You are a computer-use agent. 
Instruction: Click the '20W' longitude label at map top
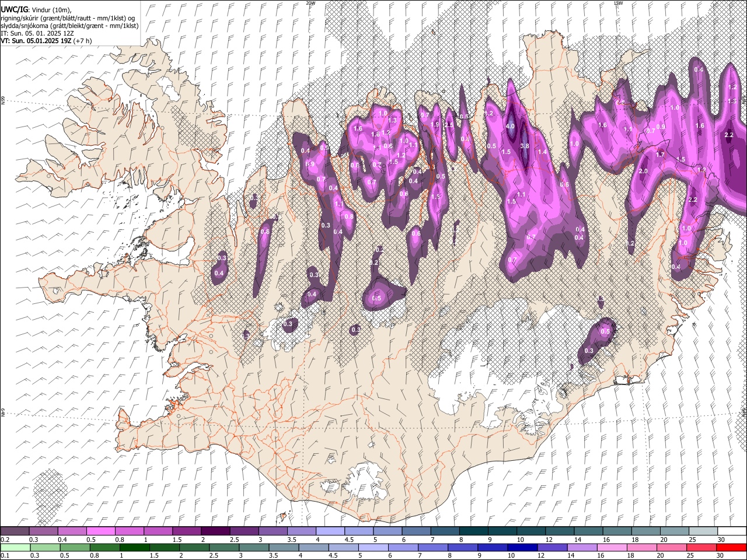[310, 3]
